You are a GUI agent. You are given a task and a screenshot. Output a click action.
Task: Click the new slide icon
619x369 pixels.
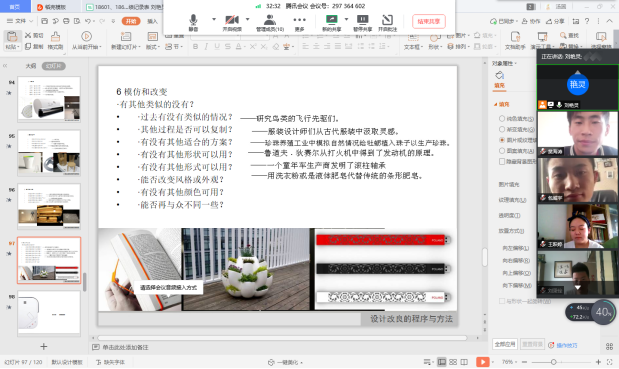(126, 37)
